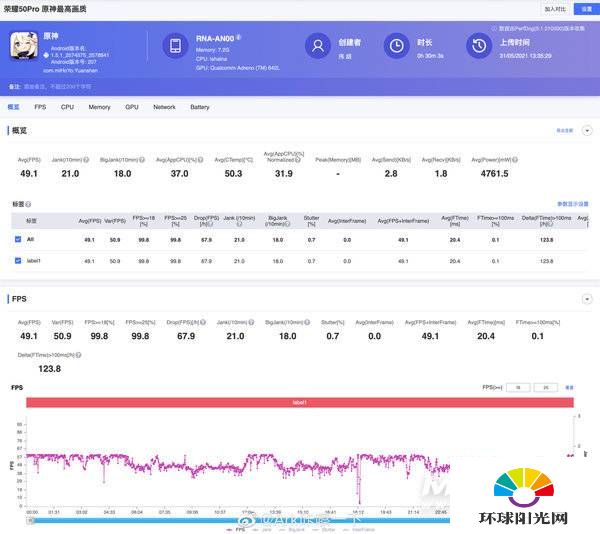This screenshot has width=600, height=534.
Task: Click the overview Avg(Power) value 4761.5
Action: [494, 174]
